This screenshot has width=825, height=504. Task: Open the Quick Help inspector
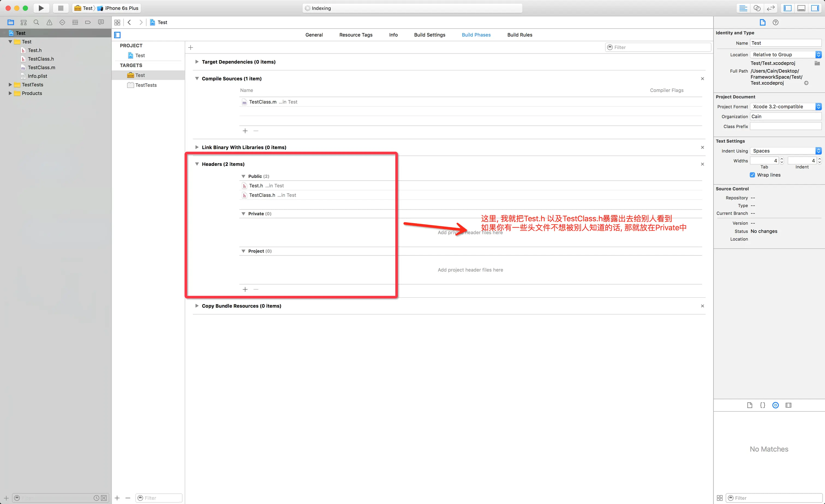click(x=775, y=22)
